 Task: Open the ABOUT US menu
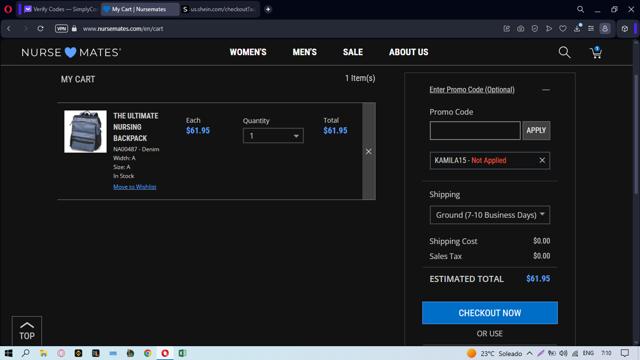[x=409, y=52]
